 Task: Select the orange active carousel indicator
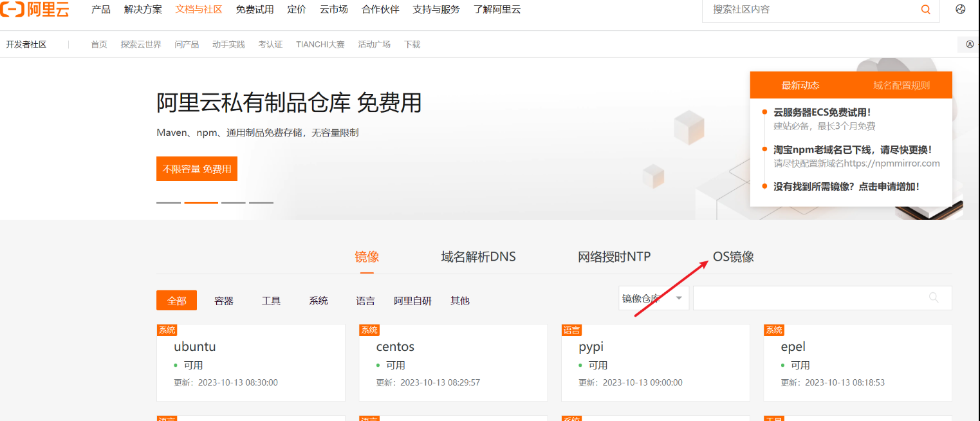pyautogui.click(x=201, y=203)
